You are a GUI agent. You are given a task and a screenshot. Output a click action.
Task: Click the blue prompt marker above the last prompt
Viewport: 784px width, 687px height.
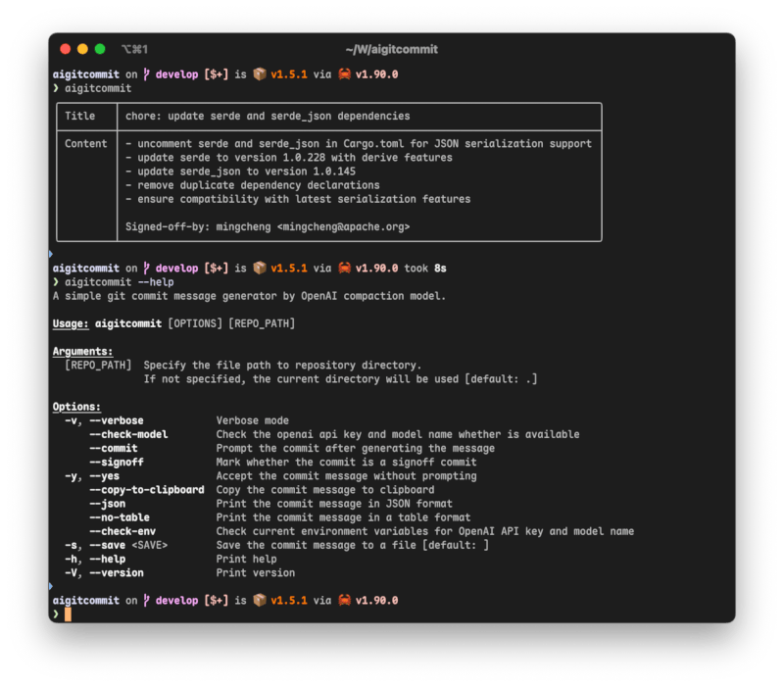(51, 586)
